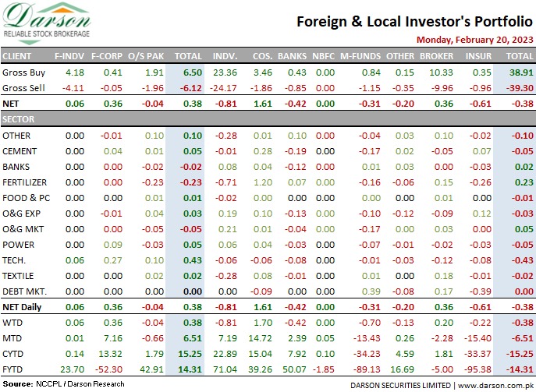Click the TECH. sector row label
The width and height of the screenshot is (536, 392).
point(14,260)
